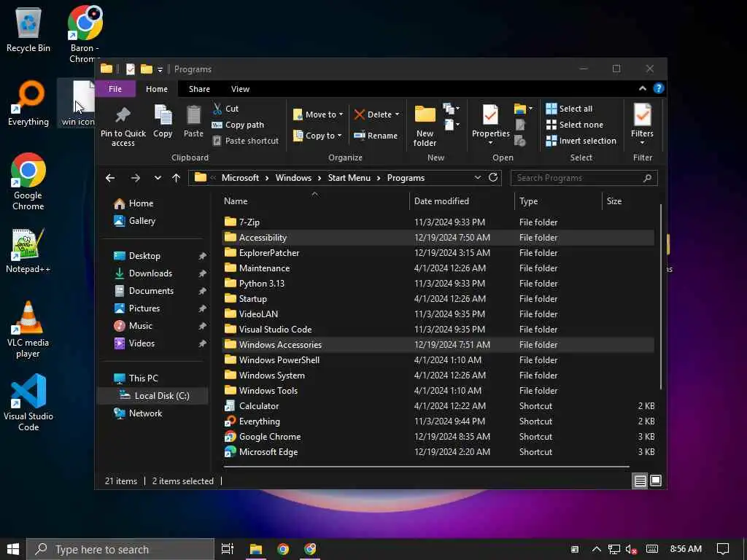Click the file list vertical scrollbar
This screenshot has height=560, width=747.
tap(660, 296)
